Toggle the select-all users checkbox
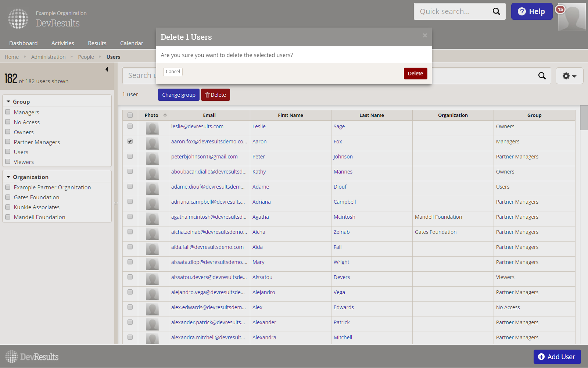 point(130,115)
